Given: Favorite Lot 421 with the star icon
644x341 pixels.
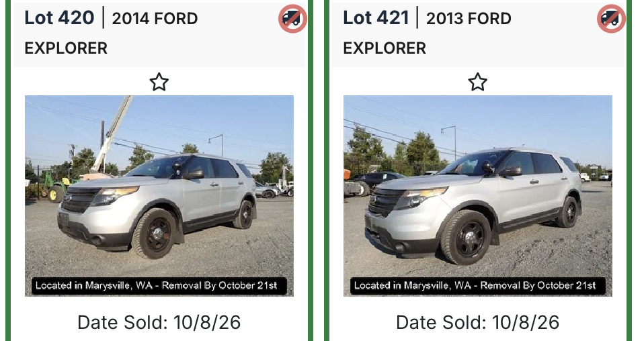Looking at the screenshot, I should pos(478,82).
